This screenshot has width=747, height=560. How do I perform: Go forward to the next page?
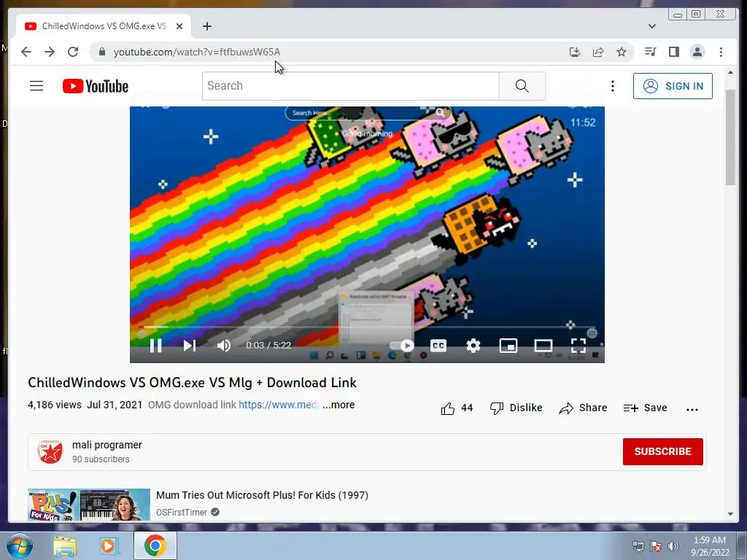pyautogui.click(x=50, y=52)
